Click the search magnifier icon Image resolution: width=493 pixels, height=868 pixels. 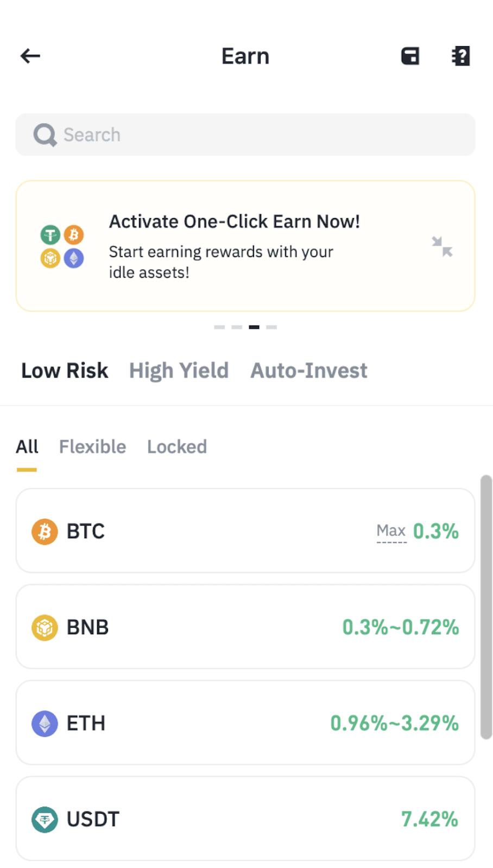click(x=45, y=135)
